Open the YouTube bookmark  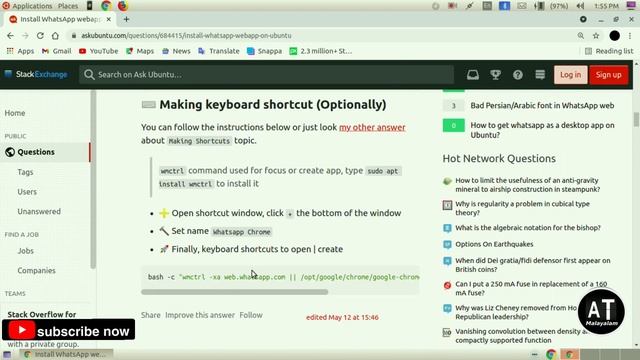tap(98, 51)
